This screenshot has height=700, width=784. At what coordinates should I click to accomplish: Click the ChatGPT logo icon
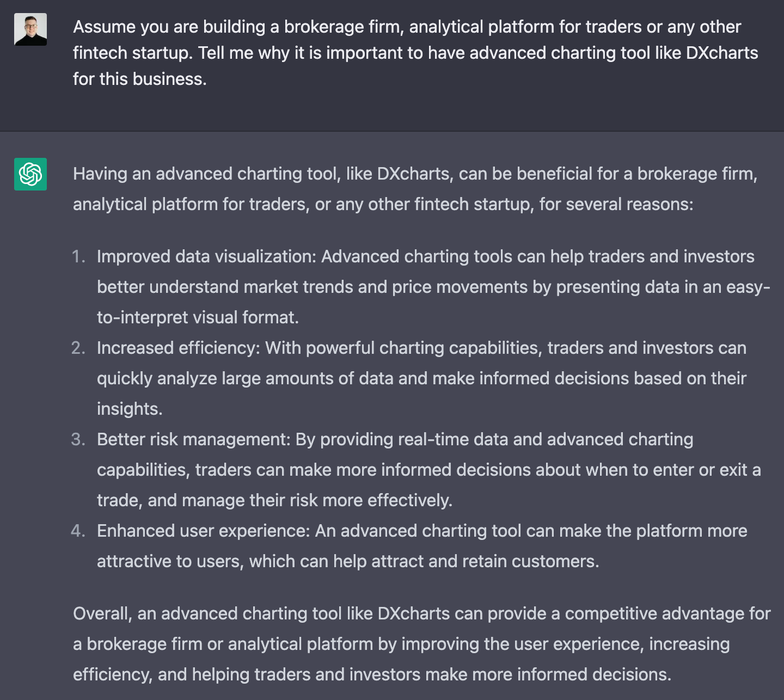(30, 174)
